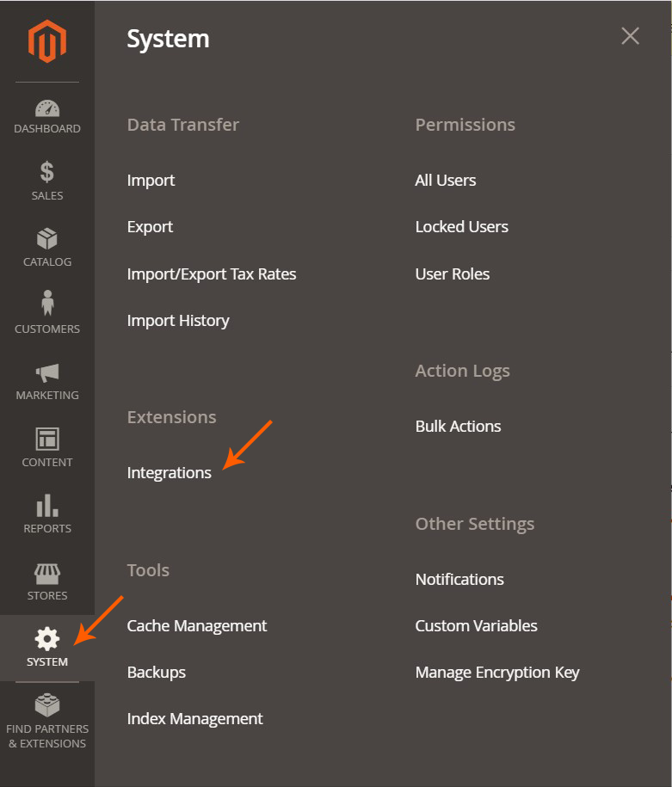Select Bulk Actions under Action Logs

tap(458, 426)
